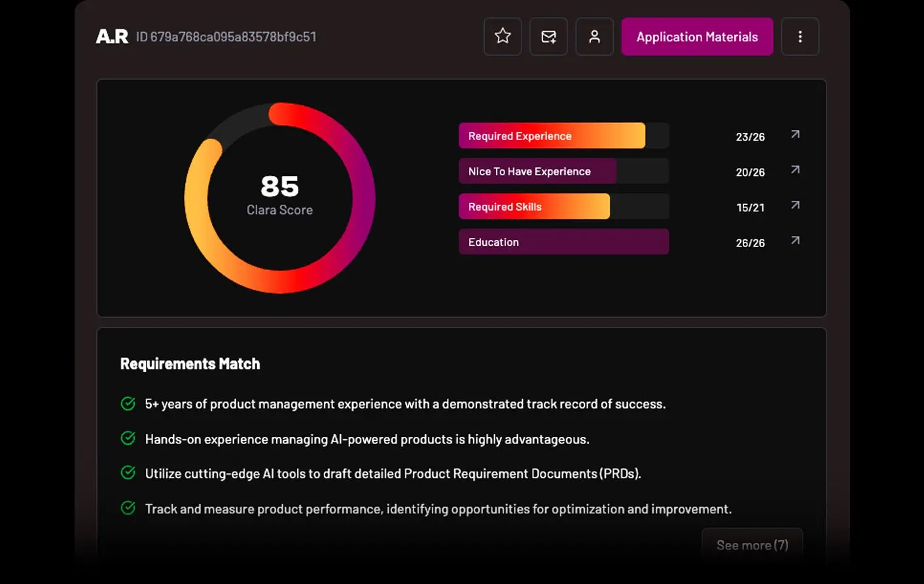The width and height of the screenshot is (924, 584).
Task: Open Education details arrow
Action: pyautogui.click(x=795, y=240)
